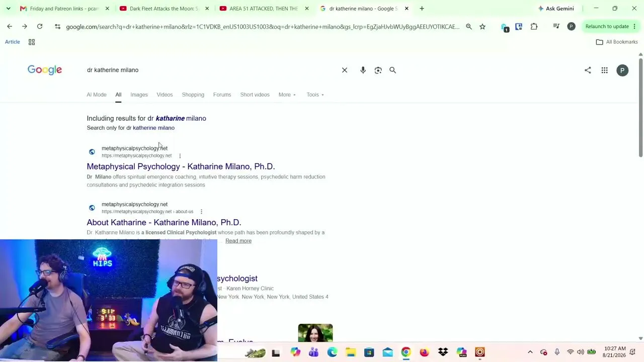This screenshot has width=644, height=362.
Task: Share the search results page
Action: click(x=588, y=70)
